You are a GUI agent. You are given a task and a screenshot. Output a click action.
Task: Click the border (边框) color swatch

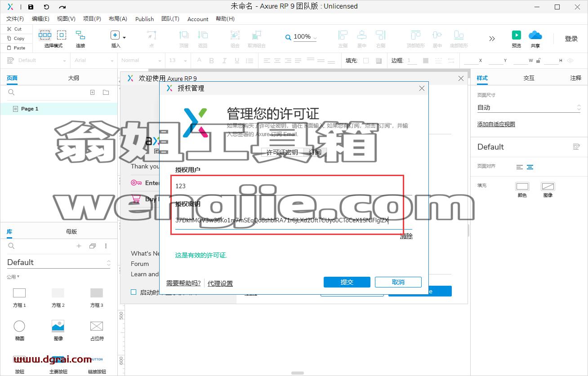click(425, 61)
